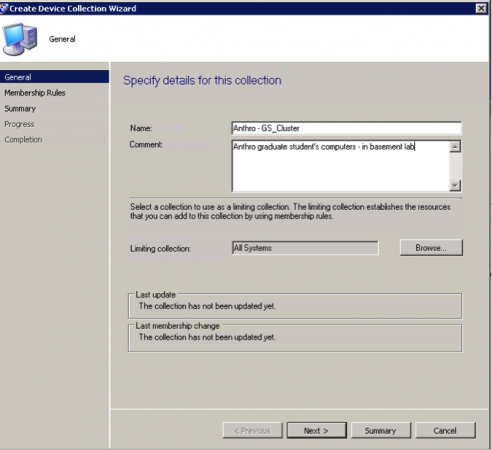Click the Last update group box text
Screen dimensions: 492x450
(x=207, y=306)
